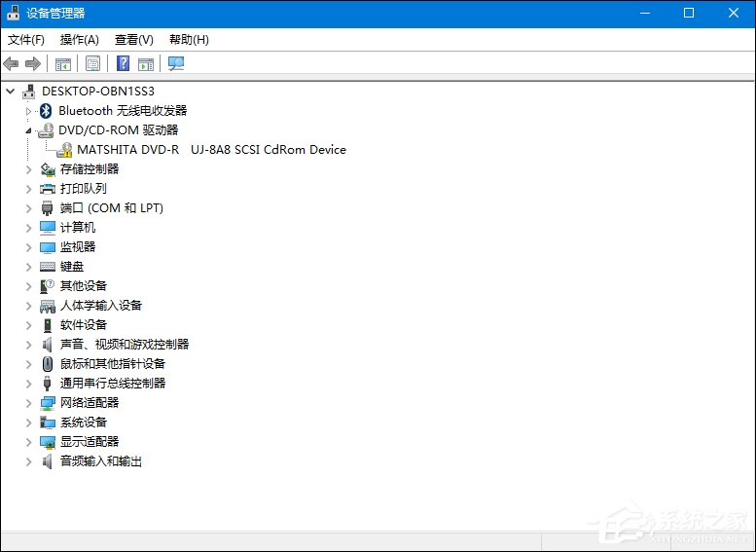Toggle the action pane toolbar icon
Viewport: 756px width, 552px height.
click(146, 63)
